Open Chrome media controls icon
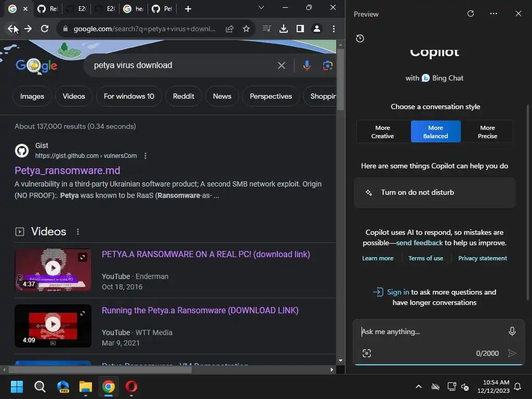The width and height of the screenshot is (532, 399). (x=267, y=29)
